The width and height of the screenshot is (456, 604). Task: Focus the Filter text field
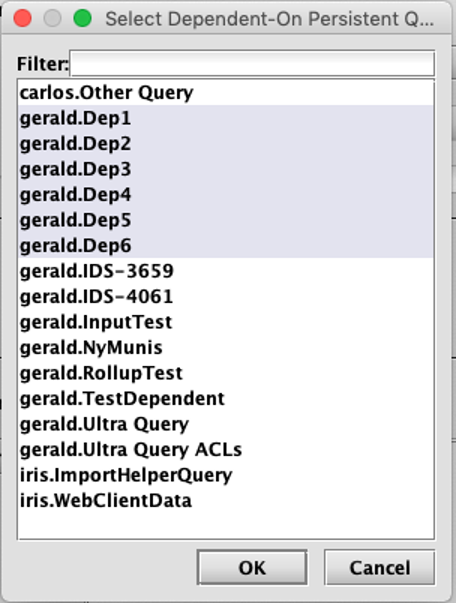pos(252,63)
